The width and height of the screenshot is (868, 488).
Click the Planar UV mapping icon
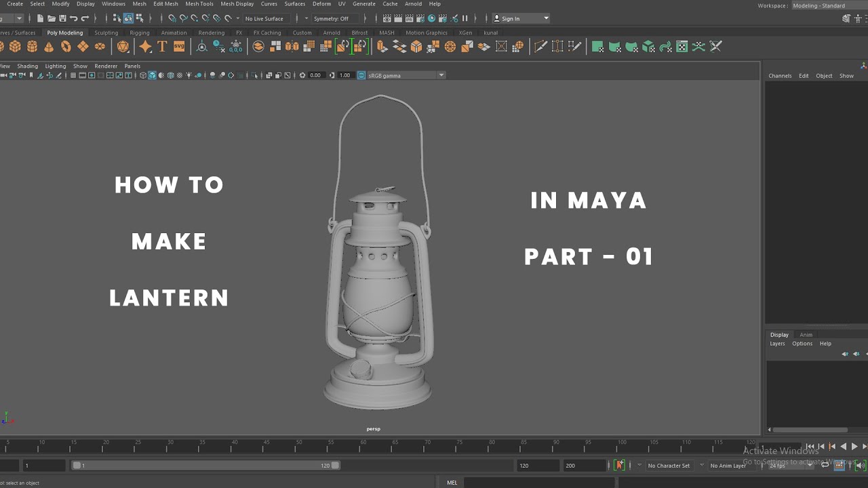coord(597,46)
